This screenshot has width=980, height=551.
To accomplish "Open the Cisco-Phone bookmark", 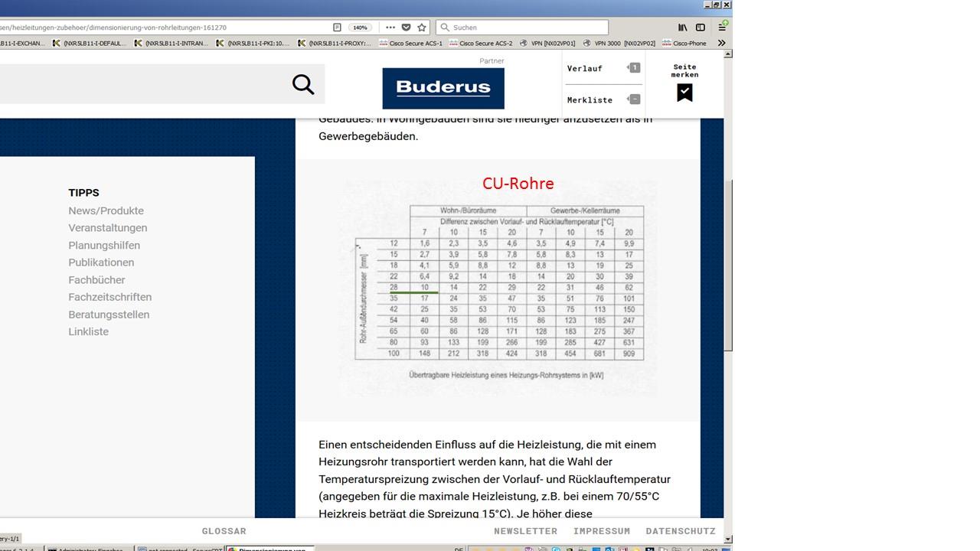I will click(684, 44).
